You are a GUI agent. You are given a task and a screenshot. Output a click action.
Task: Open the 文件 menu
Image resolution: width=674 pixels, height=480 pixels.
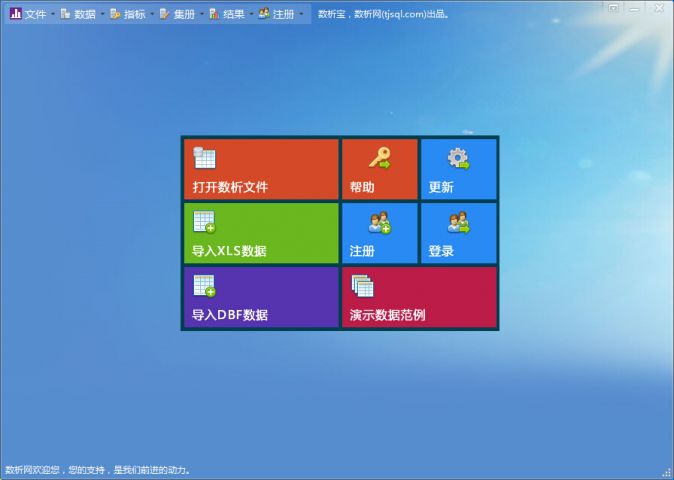point(28,14)
